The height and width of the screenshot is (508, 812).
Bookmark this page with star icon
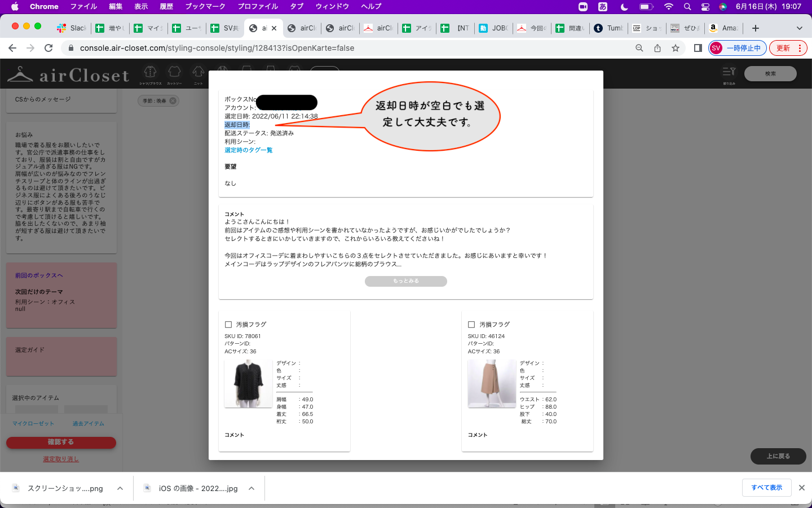click(x=676, y=48)
